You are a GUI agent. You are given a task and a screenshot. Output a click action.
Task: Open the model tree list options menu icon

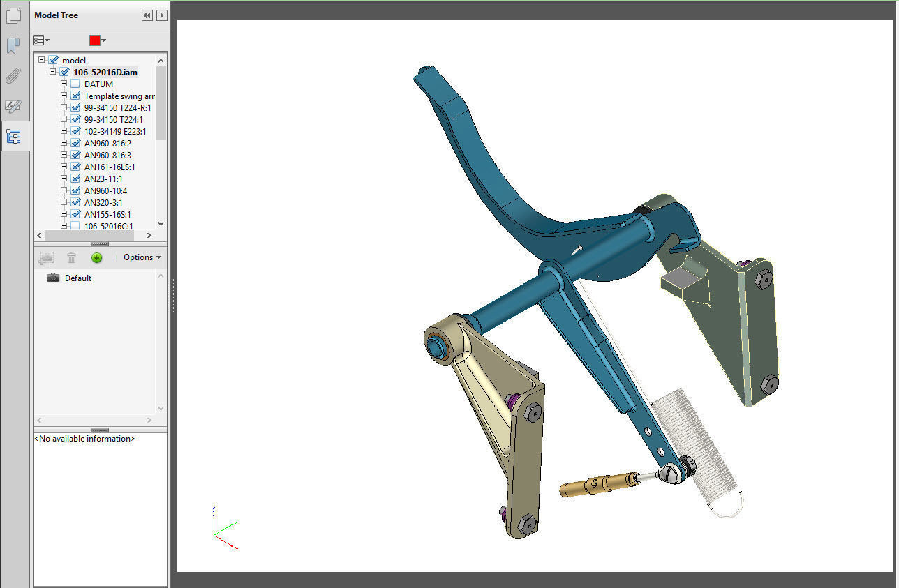[x=41, y=40]
